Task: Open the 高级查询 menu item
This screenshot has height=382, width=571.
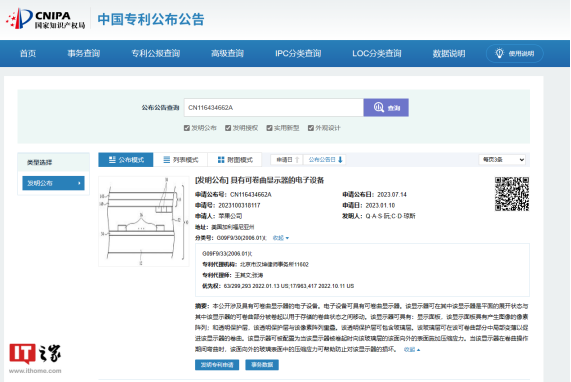Action: [x=227, y=54]
